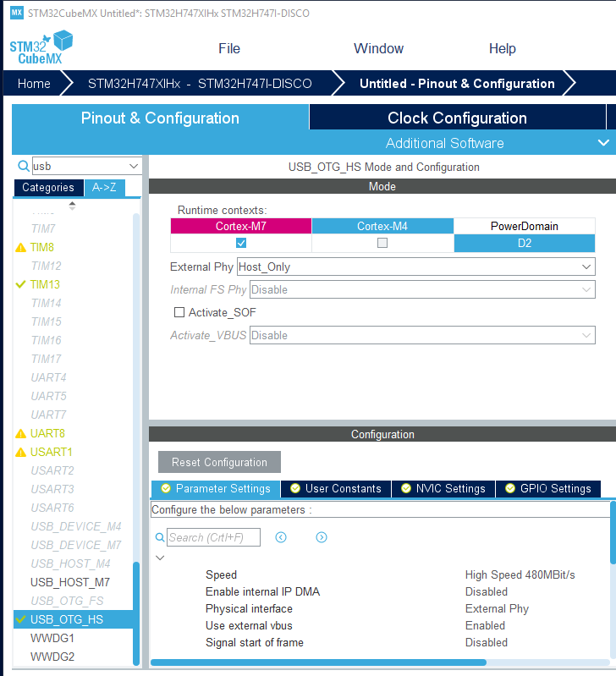Click the Additional Software bar
The width and height of the screenshot is (616, 676).
(x=444, y=143)
